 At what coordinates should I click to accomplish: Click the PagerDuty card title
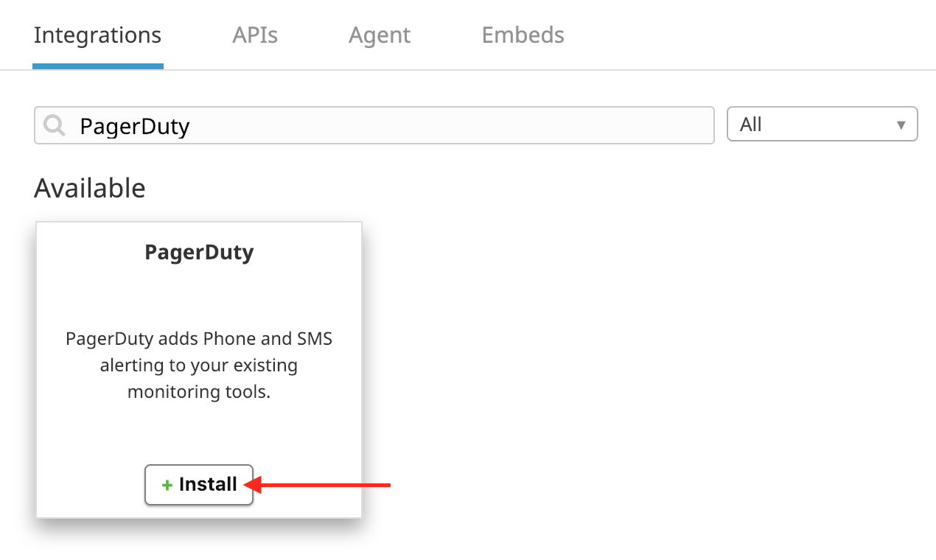[x=199, y=252]
